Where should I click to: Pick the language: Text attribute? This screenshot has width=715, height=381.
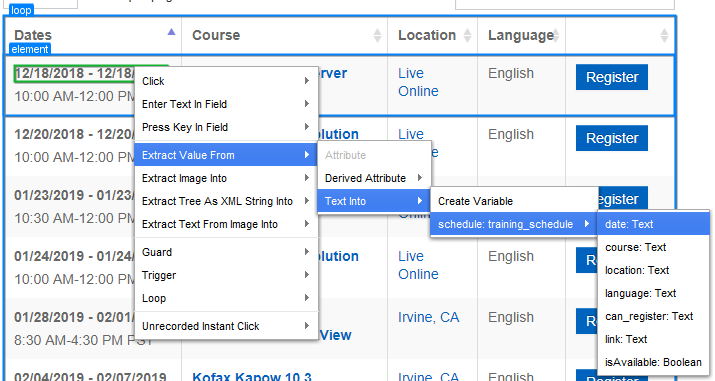pyautogui.click(x=653, y=293)
